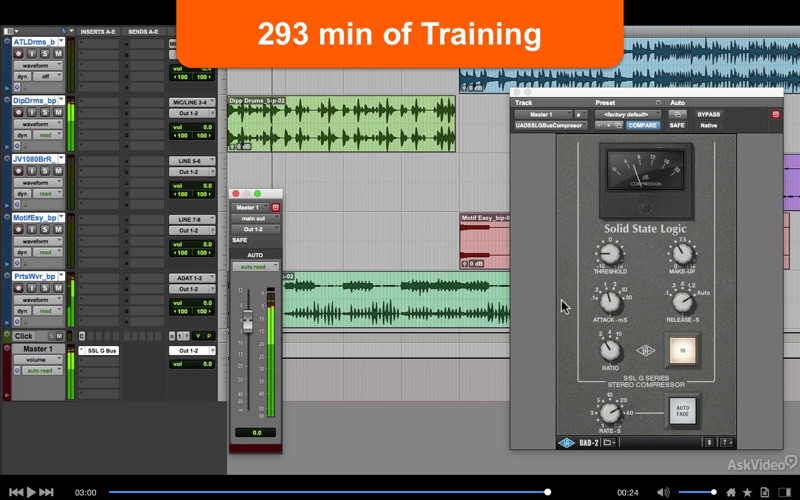Solo the DipDrms_bp track
800x500 pixels.
point(45,112)
